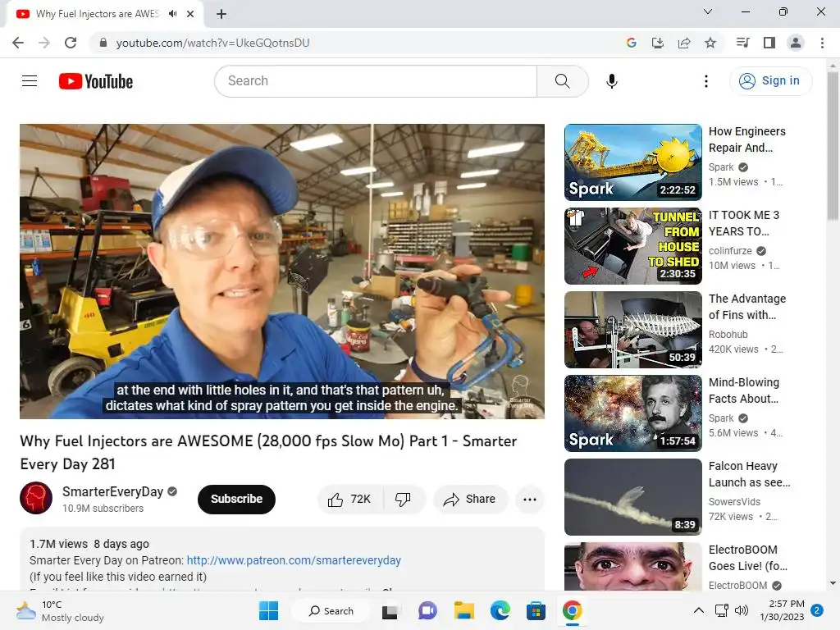Open SowersVids channel name
This screenshot has height=630, width=840.
pyautogui.click(x=734, y=501)
